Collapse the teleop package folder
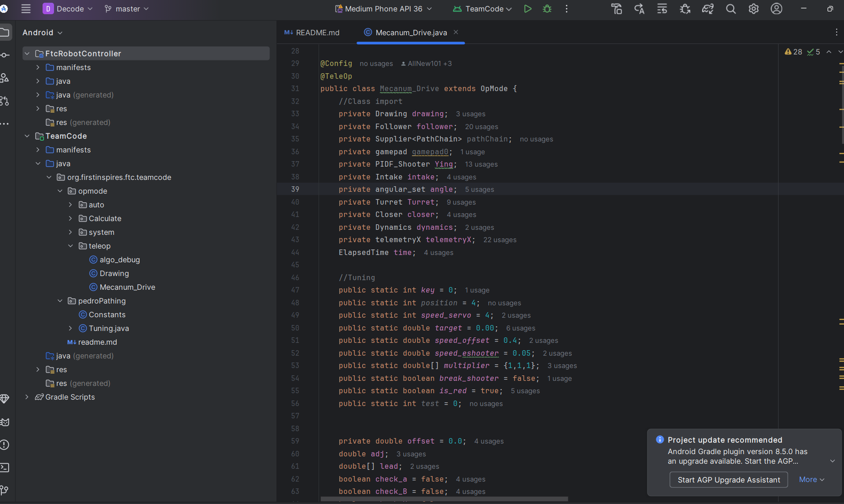This screenshot has width=844, height=504. pos(70,246)
